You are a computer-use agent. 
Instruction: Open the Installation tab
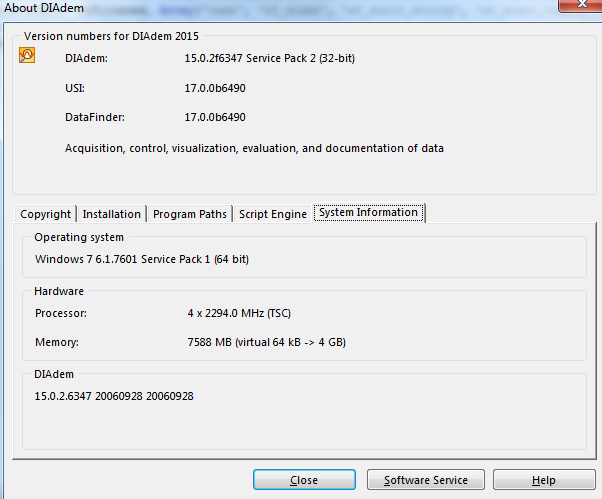112,214
